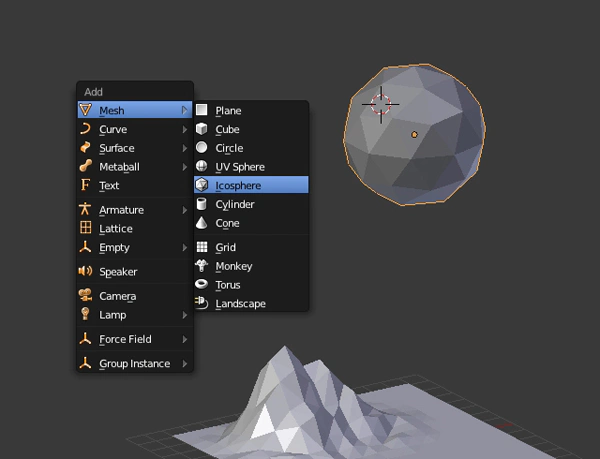
Task: Click the Camera icon in Add menu
Action: point(86,296)
